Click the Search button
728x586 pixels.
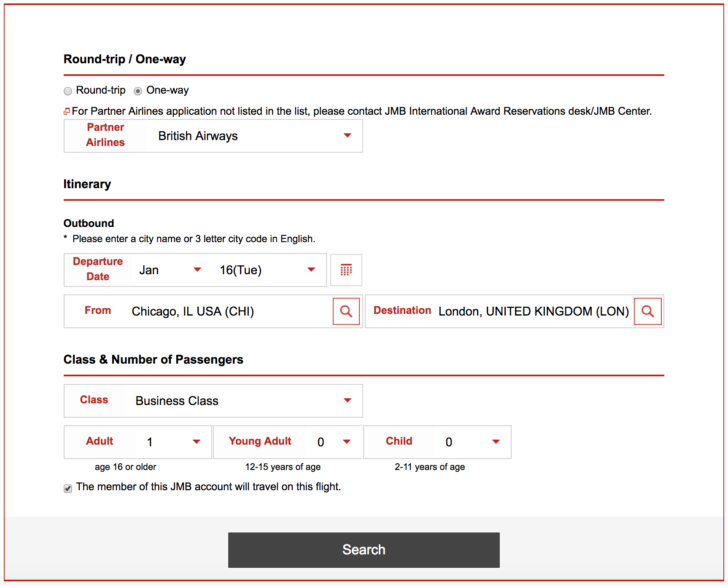point(364,550)
